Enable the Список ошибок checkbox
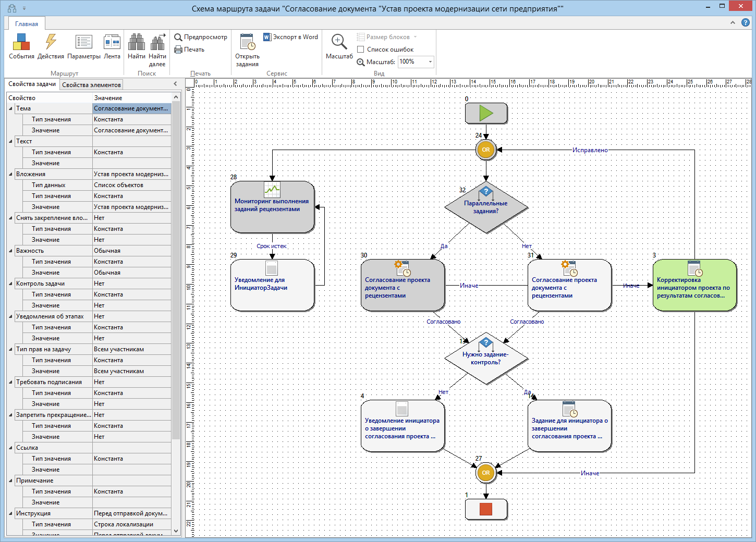This screenshot has width=756, height=542. click(360, 50)
